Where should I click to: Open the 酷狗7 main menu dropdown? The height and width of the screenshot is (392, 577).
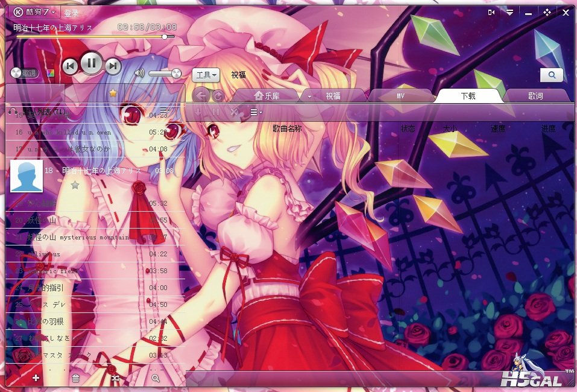[x=34, y=12]
